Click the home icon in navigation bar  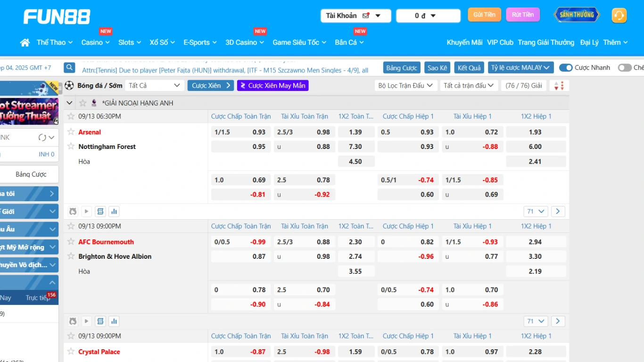25,42
